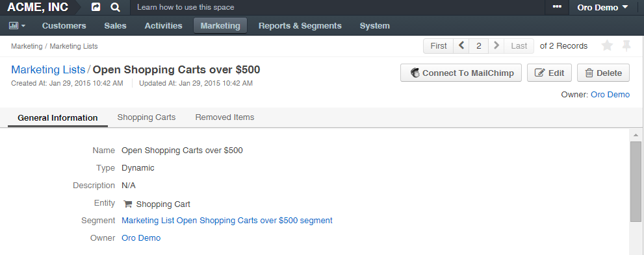
Task: Switch to Removed Items tab
Action: [225, 117]
